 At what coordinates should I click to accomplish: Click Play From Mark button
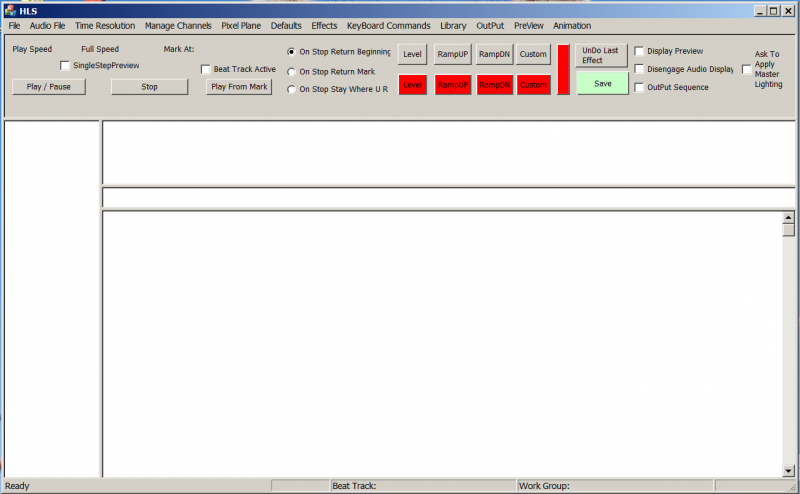coord(239,87)
